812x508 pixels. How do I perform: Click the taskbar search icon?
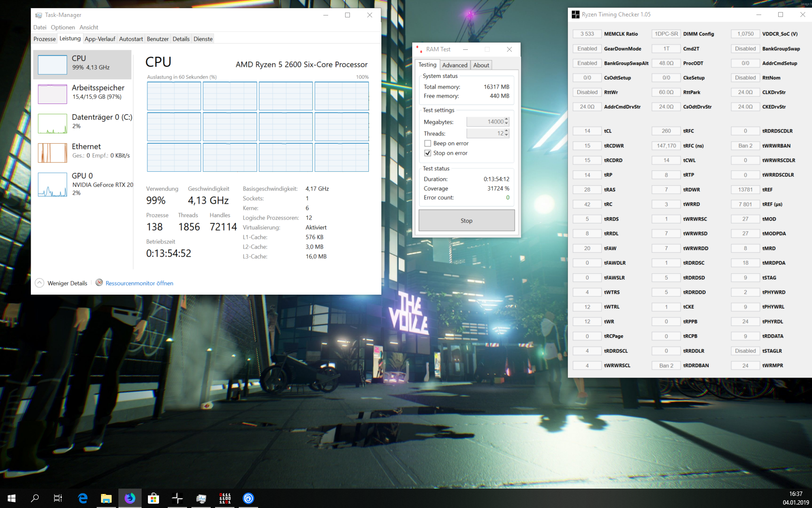click(35, 498)
